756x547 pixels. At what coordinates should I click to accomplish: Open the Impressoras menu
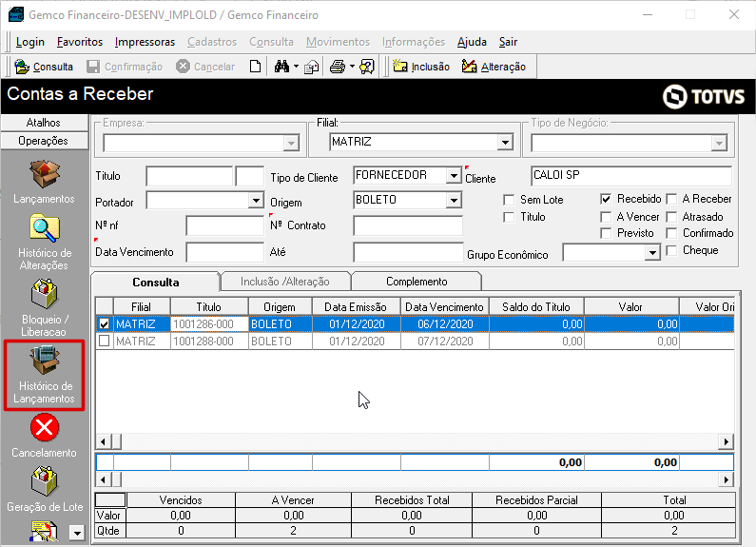(x=145, y=42)
